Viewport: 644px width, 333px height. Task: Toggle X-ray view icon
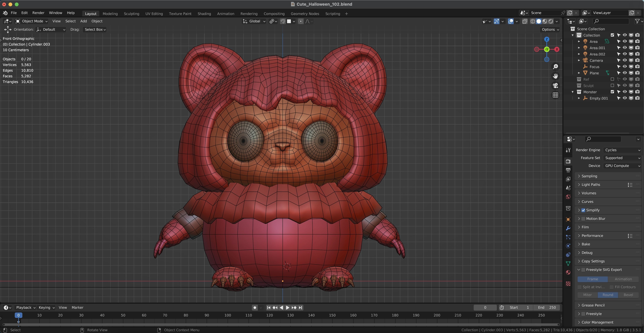click(525, 21)
